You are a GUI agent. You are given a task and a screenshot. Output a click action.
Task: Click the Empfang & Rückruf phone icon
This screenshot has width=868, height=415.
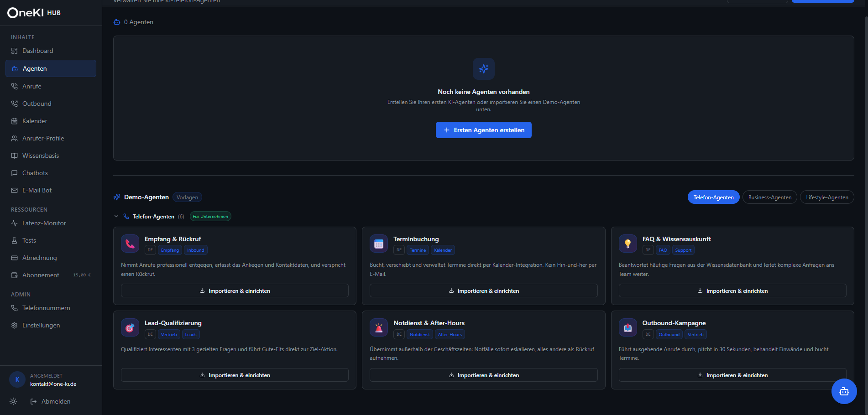coord(130,244)
